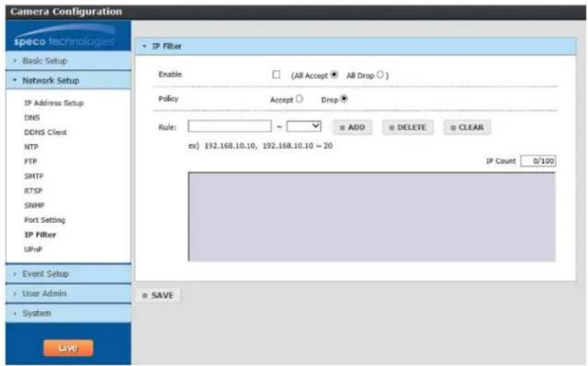The width and height of the screenshot is (588, 366).
Task: Click the CLEAR rules button
Action: [467, 127]
